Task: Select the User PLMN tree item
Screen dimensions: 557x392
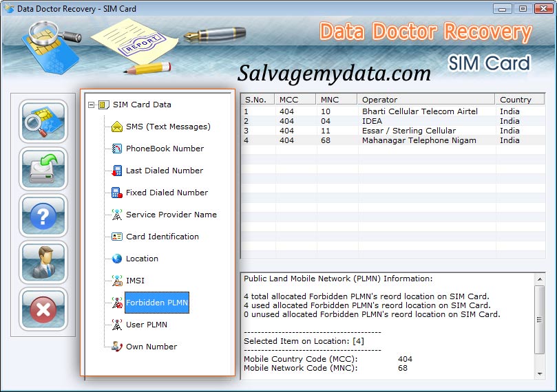Action: [x=147, y=325]
